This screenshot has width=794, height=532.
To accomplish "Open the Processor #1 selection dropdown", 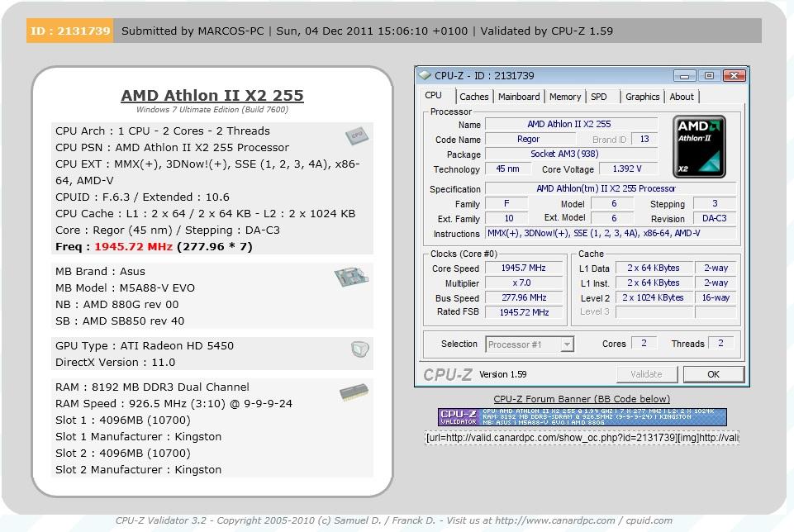I will coord(529,344).
